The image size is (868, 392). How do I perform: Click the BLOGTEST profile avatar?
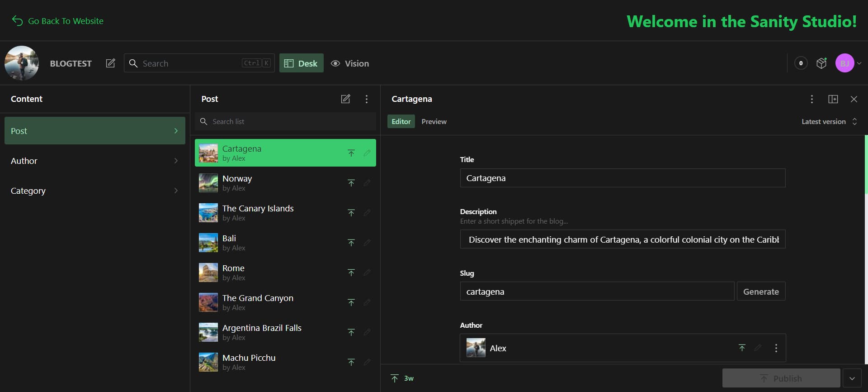(x=22, y=63)
